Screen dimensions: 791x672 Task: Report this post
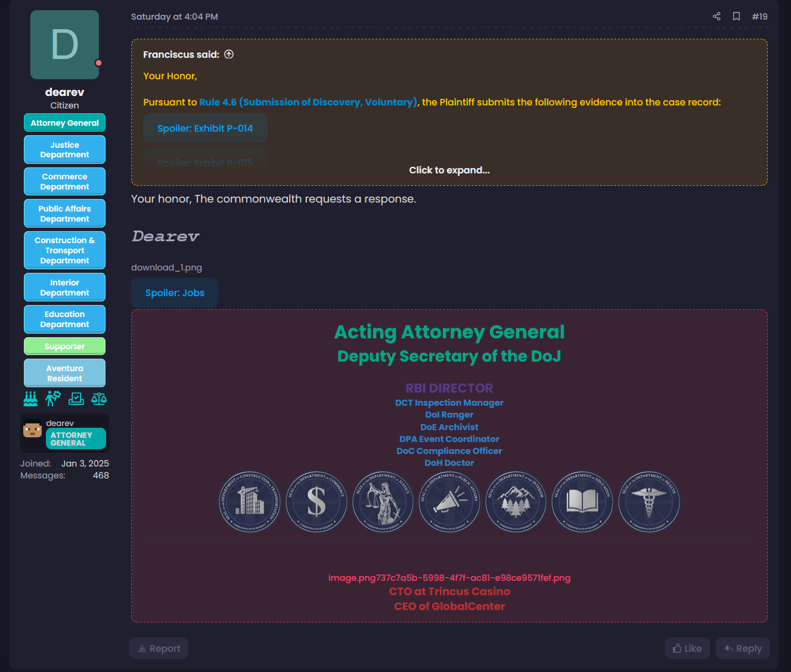click(159, 648)
